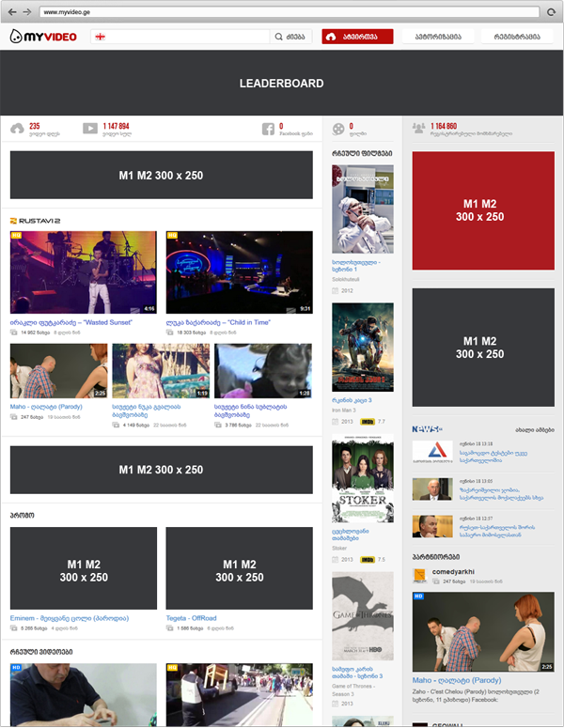
Task: Click the browser reload icon
Action: pos(552,11)
